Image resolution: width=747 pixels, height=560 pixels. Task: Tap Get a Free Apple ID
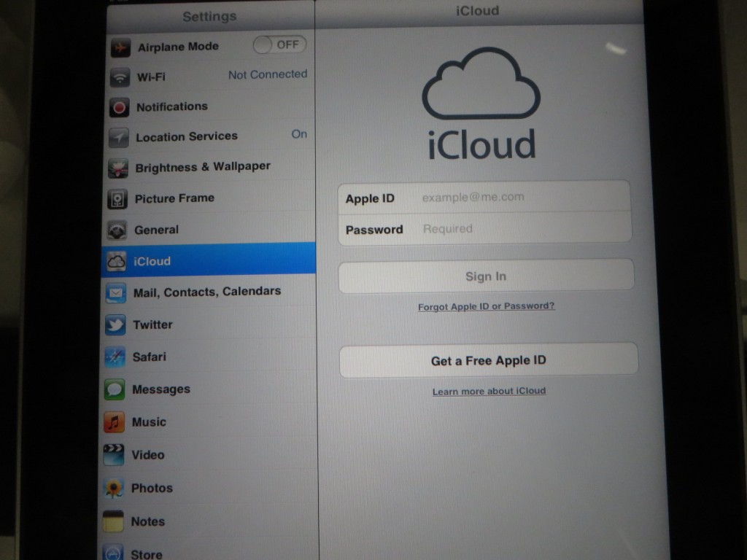click(489, 360)
